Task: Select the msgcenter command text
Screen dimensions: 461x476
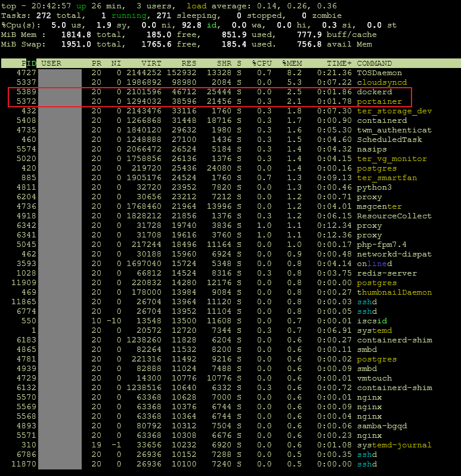Action: pyautogui.click(x=379, y=206)
